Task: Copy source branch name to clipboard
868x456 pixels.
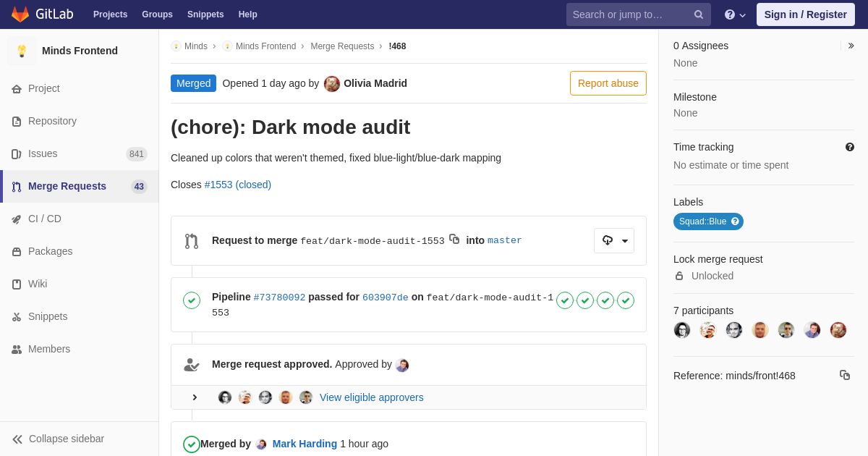Action: pos(454,239)
